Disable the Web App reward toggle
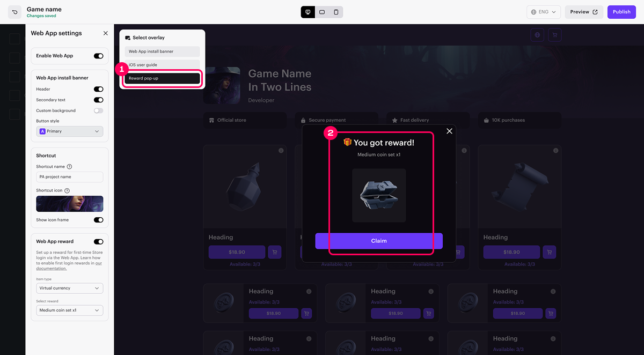This screenshot has height=355, width=644. click(x=98, y=242)
